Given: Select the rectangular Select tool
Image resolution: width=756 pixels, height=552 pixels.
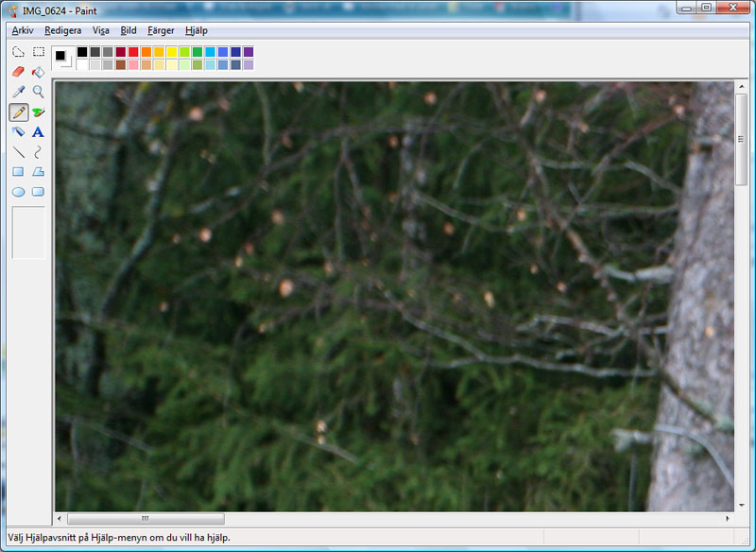Looking at the screenshot, I should point(39,52).
